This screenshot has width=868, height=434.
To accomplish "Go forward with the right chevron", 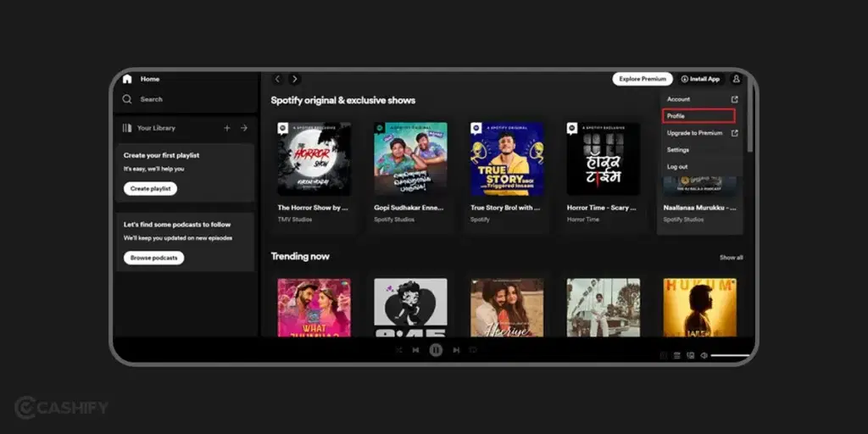I will click(x=295, y=79).
